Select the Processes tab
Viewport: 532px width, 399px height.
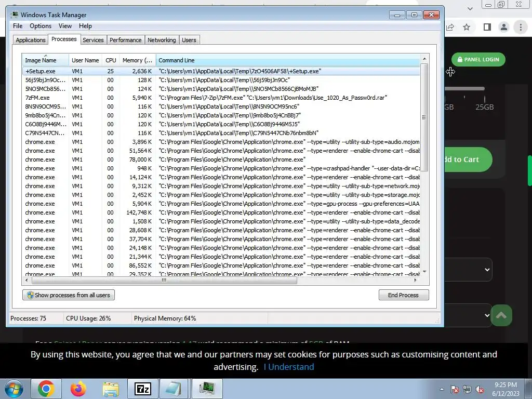(64, 39)
